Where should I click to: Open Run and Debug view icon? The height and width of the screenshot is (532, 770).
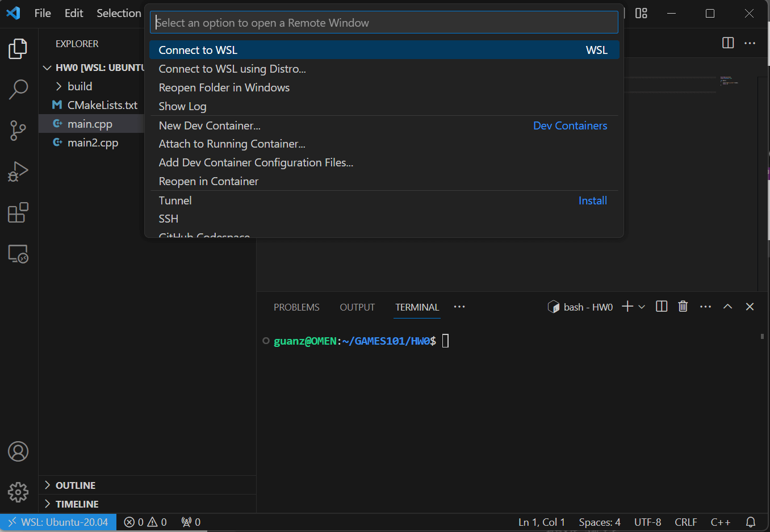click(18, 171)
